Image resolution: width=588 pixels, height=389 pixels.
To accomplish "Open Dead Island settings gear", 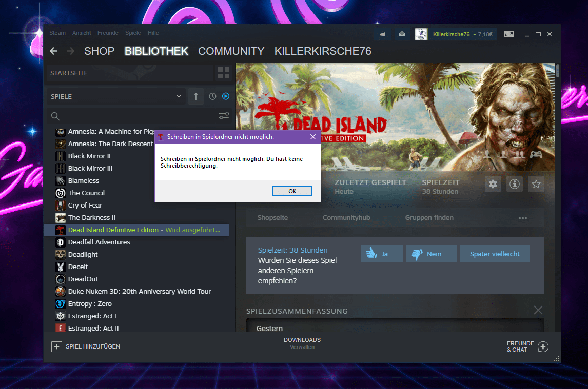I will (493, 184).
